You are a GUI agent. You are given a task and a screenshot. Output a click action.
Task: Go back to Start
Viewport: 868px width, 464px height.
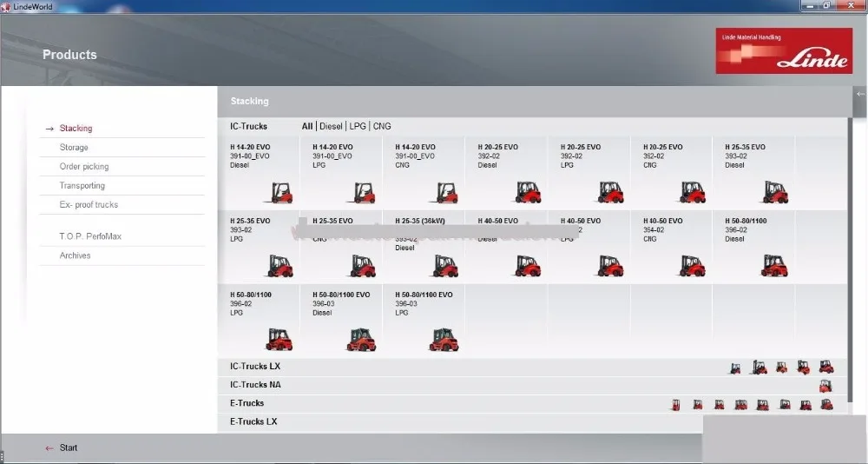[68, 447]
